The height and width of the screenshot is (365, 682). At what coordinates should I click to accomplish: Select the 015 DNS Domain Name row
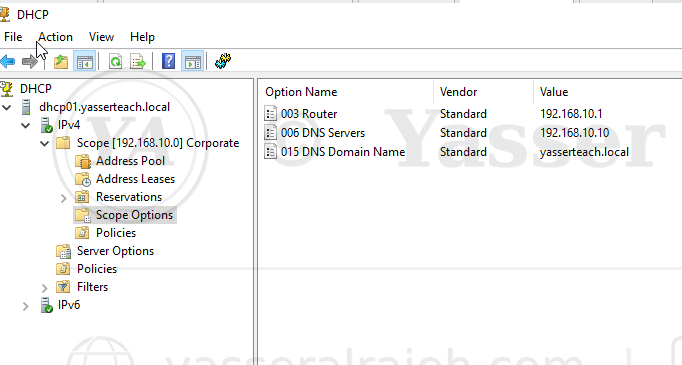point(343,152)
